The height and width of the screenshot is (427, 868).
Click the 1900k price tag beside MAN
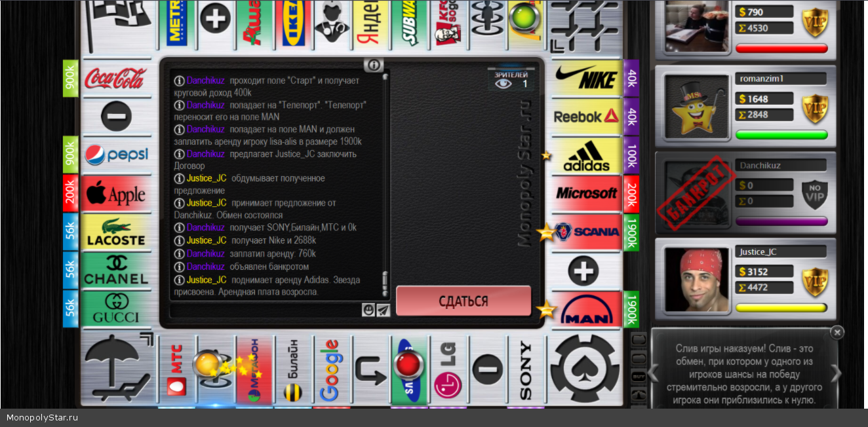[631, 309]
